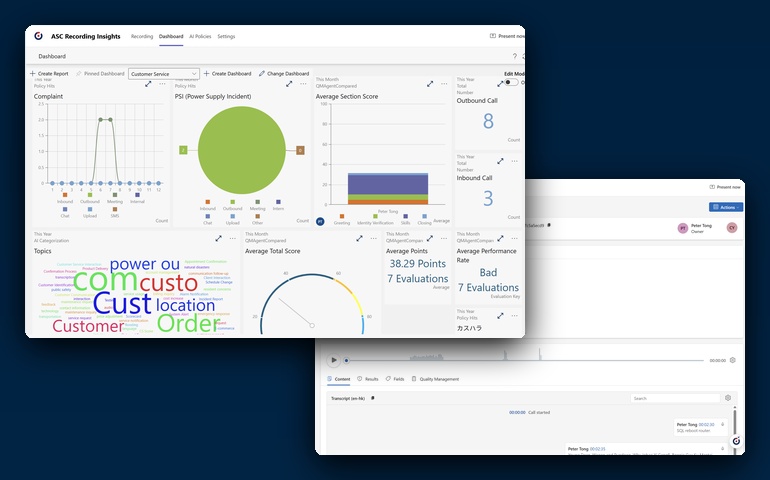770x480 pixels.
Task: Open more options for PSI chart
Action: pos(303,84)
